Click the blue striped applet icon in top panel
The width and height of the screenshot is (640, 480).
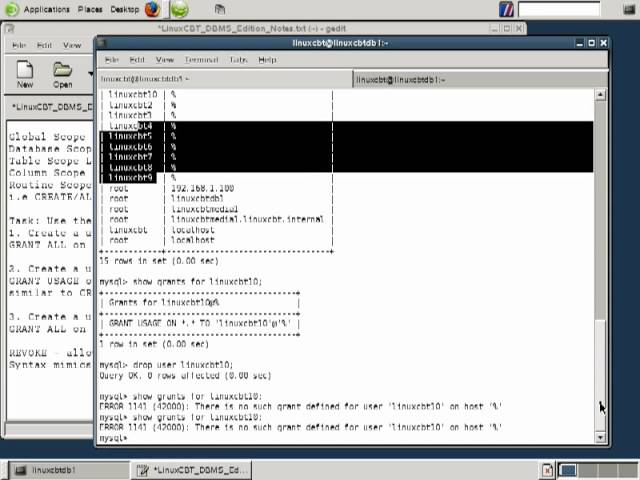point(506,9)
